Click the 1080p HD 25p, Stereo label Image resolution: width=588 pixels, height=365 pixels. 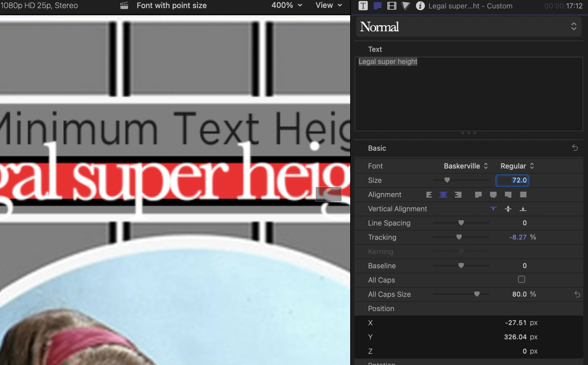(x=39, y=5)
